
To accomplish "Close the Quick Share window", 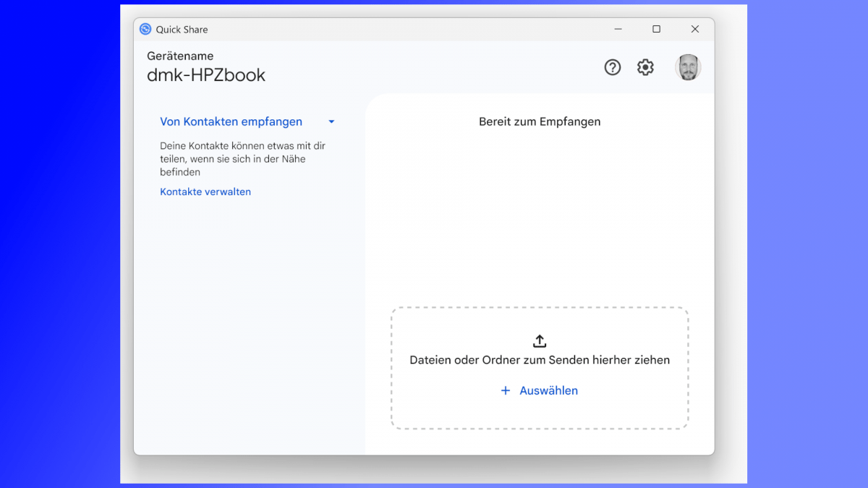I will click(694, 29).
